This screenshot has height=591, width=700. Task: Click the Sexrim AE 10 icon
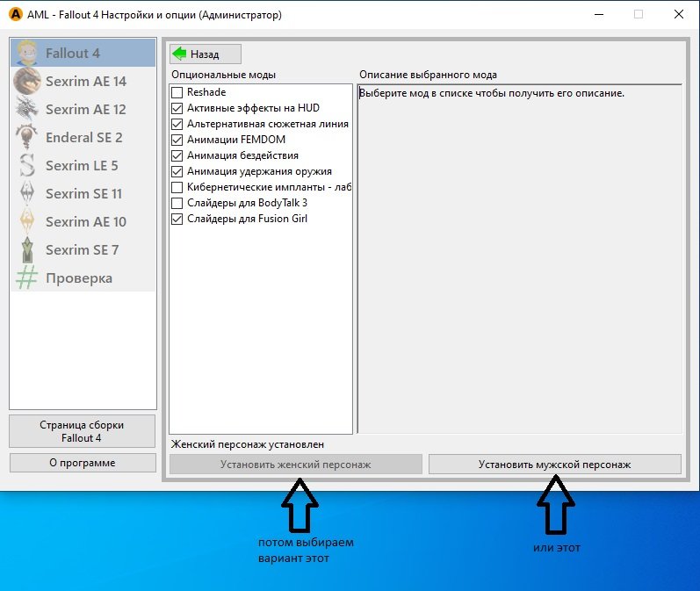27,222
